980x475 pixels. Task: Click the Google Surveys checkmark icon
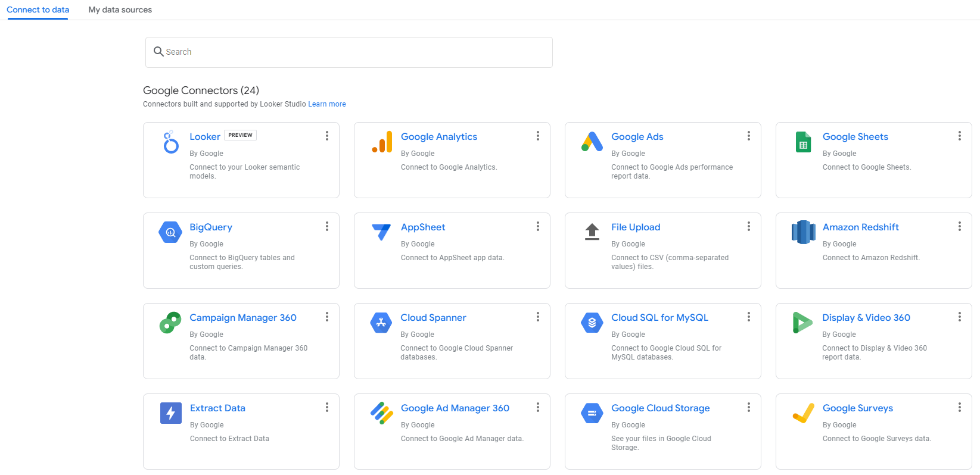click(x=803, y=412)
